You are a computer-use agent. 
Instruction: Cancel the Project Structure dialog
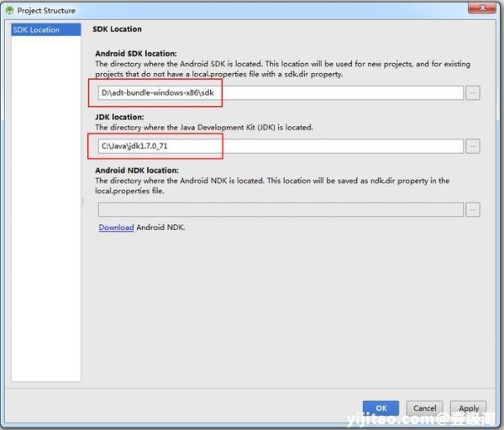point(424,408)
